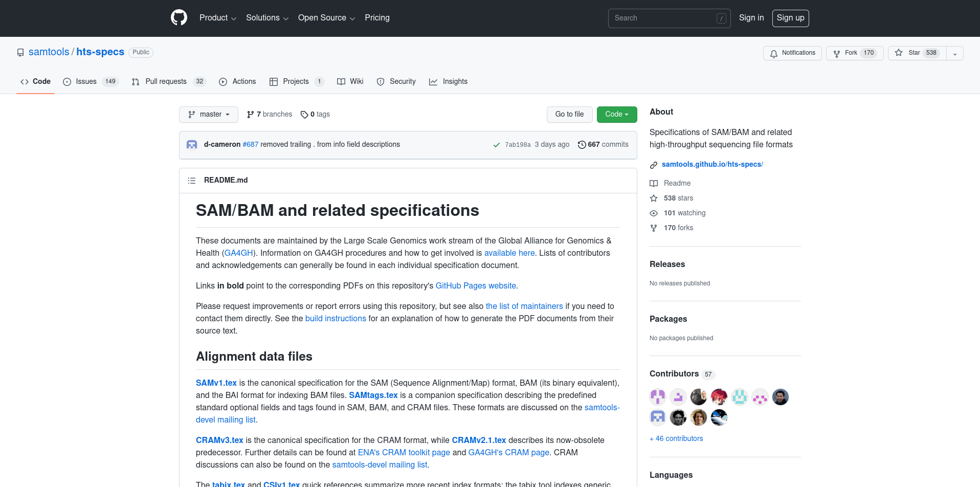980x487 pixels.
Task: Expand the Solutions menu
Action: coord(267,18)
